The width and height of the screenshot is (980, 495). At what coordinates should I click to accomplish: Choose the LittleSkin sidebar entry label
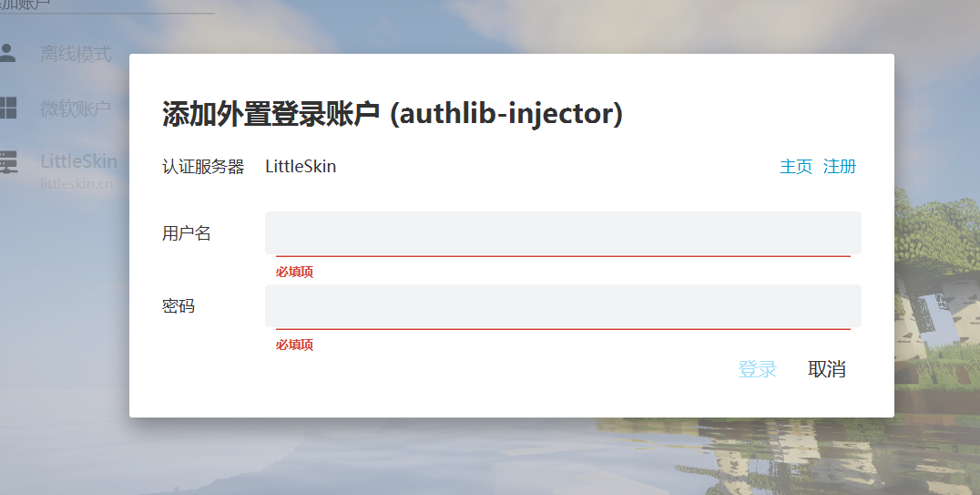click(78, 161)
